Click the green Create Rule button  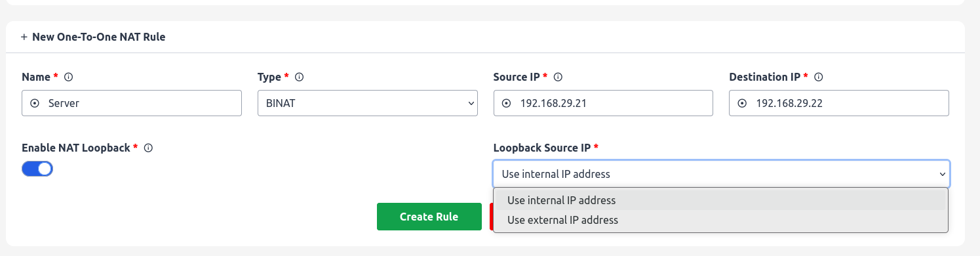click(429, 217)
